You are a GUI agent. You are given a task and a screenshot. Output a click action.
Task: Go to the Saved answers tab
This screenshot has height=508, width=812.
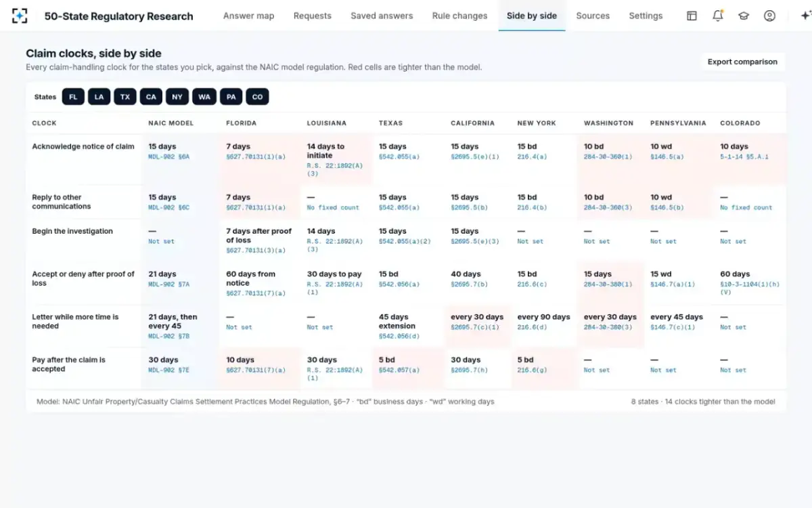pos(382,16)
